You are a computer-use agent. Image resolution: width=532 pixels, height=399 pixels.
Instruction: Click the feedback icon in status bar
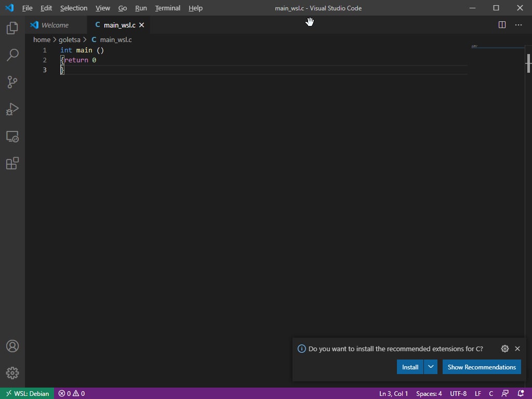coord(505,394)
